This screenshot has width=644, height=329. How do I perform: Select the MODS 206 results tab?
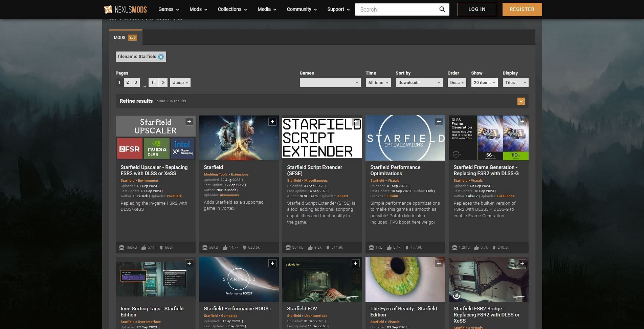point(125,37)
